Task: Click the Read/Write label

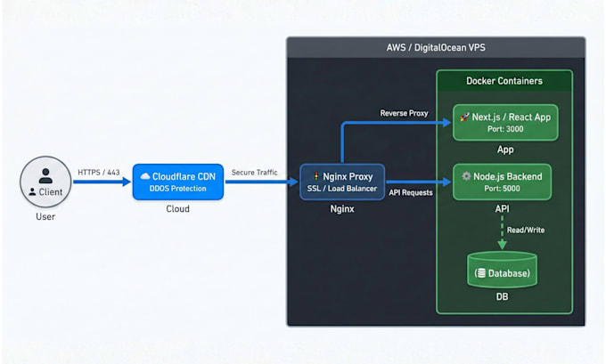Action: point(526,230)
